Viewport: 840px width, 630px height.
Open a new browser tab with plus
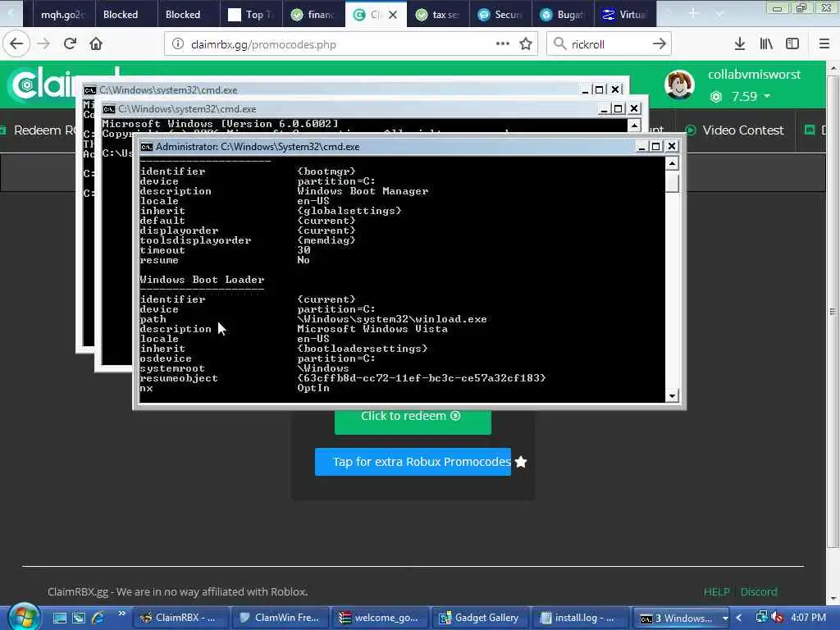(x=693, y=13)
